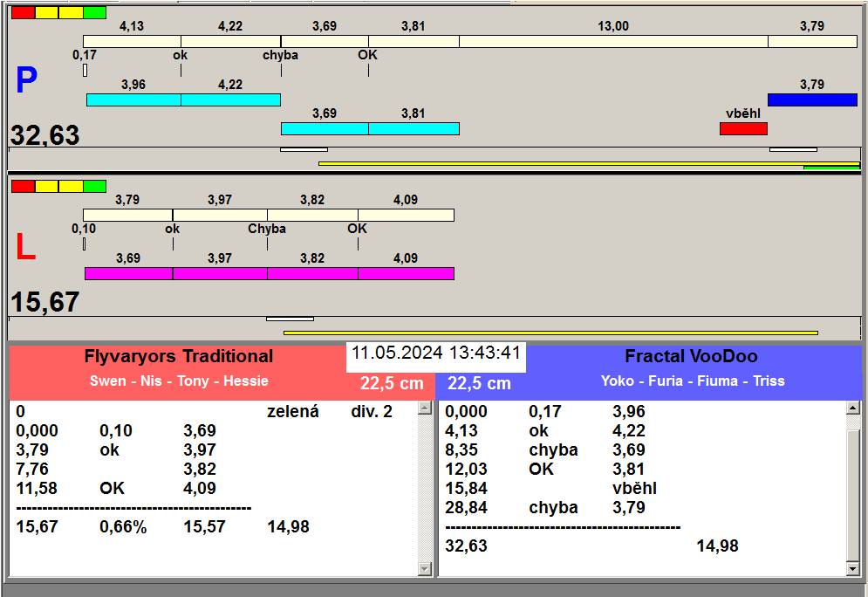
Task: Click 15,57 in left results list
Action: click(204, 526)
